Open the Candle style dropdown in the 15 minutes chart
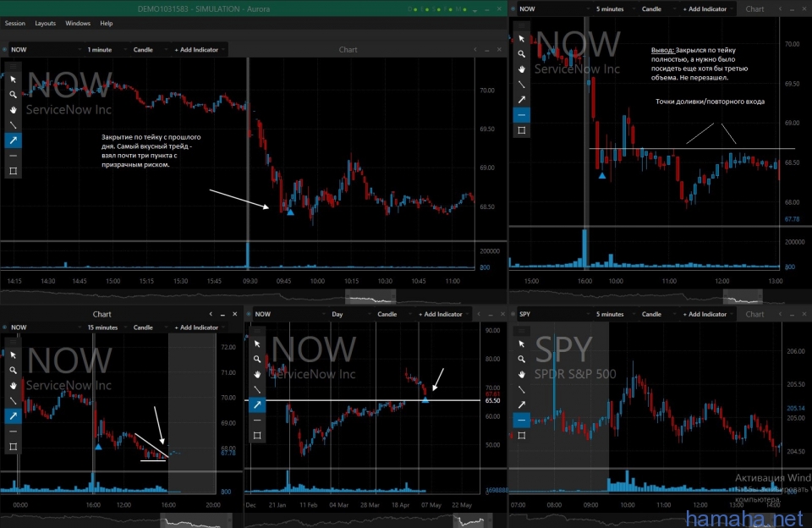The height and width of the screenshot is (528, 812). point(149,327)
